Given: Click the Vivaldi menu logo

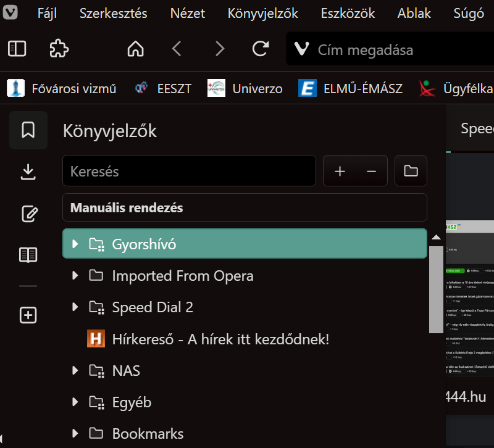Looking at the screenshot, I should point(10,12).
